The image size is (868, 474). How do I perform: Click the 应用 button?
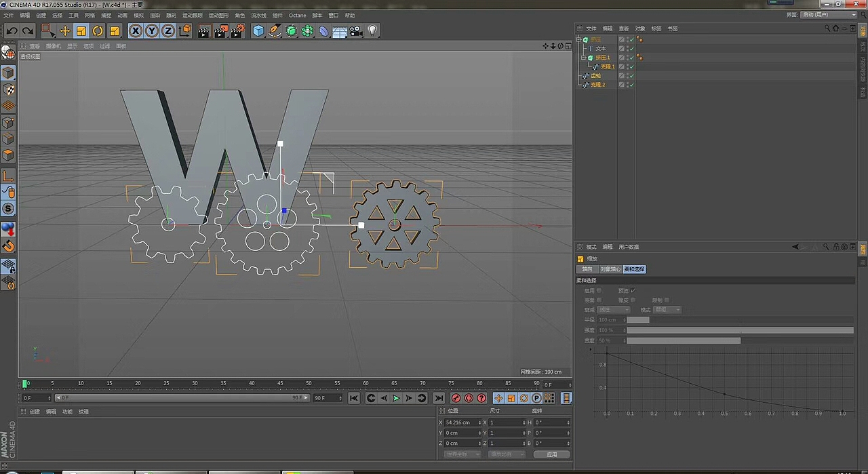553,454
